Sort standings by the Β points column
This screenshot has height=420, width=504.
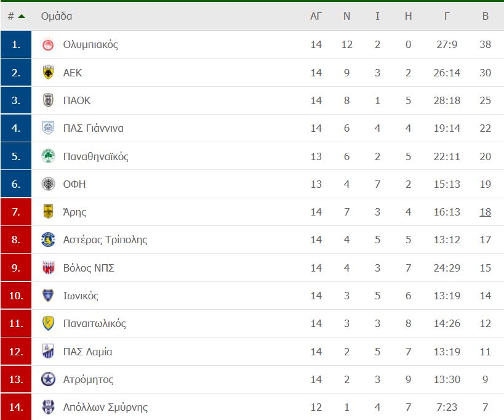[486, 16]
